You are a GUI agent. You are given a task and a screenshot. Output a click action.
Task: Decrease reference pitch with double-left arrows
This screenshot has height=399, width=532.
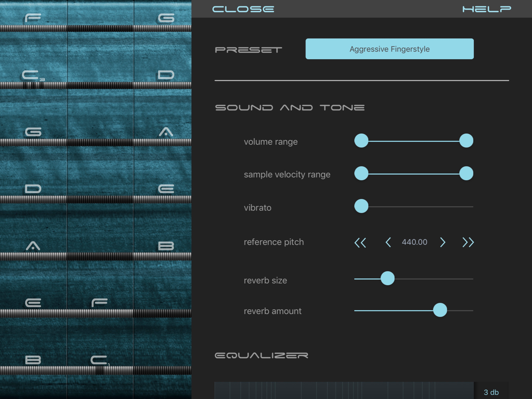[x=360, y=243]
